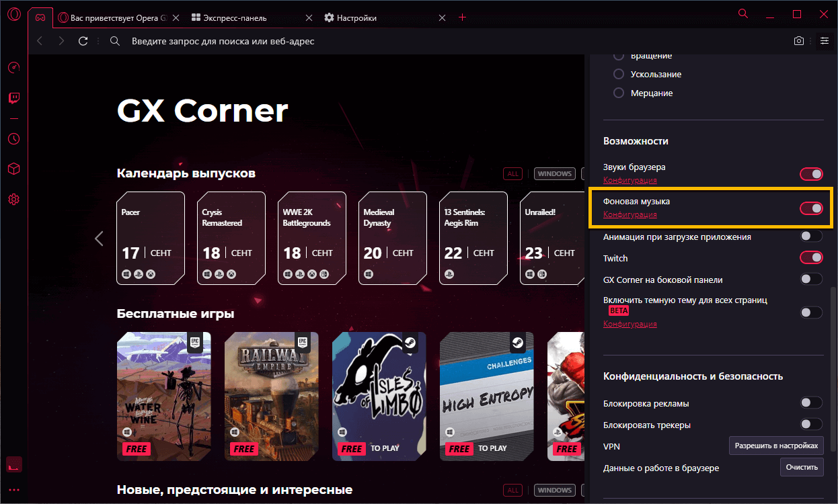Open Конфигурация link under Фоновая музыка
The height and width of the screenshot is (504, 838).
point(630,215)
